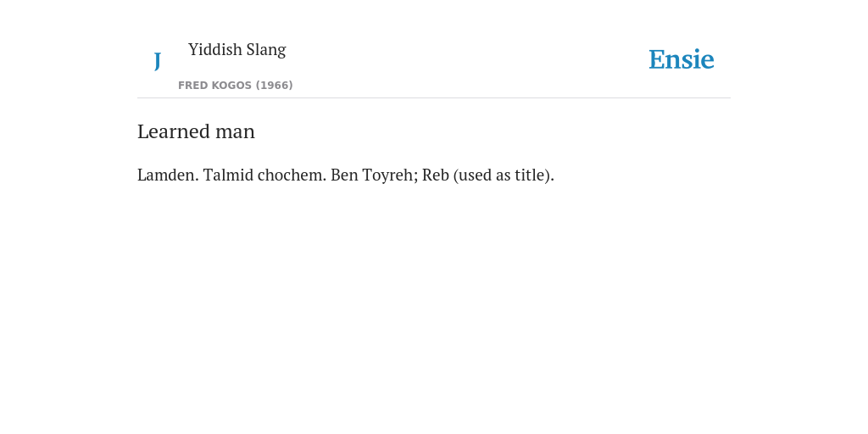Click the Learned man heading
This screenshot has width=868, height=434.
(196, 131)
